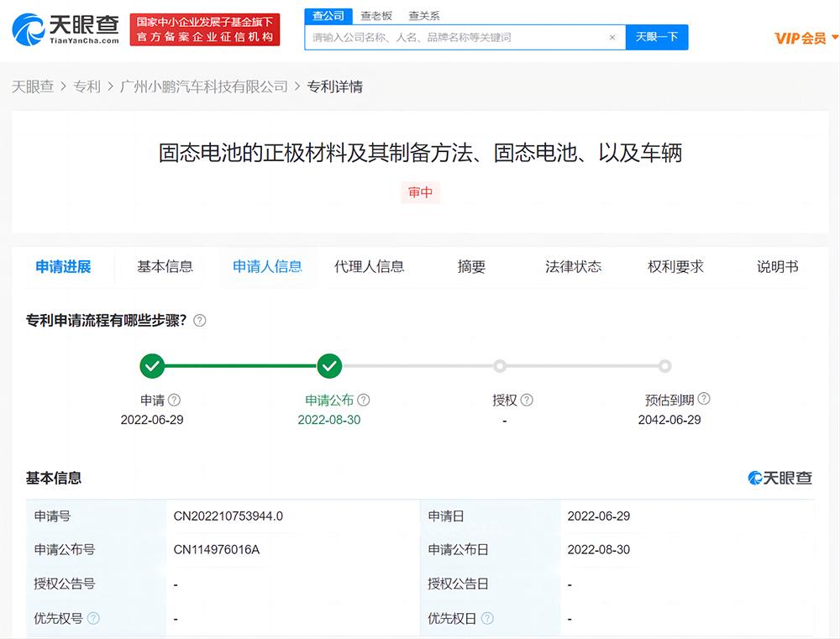Click the TianYanCha logo in header
The image size is (840, 639).
click(x=66, y=29)
